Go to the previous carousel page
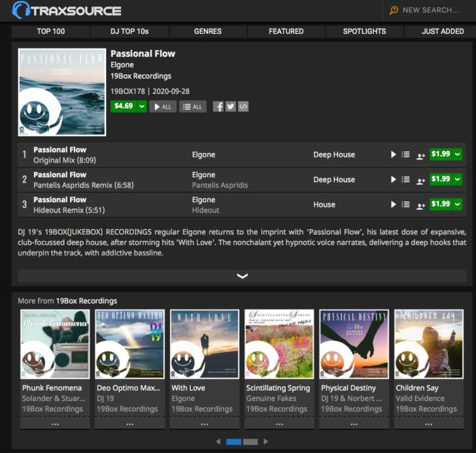The image size is (476, 453). pyautogui.click(x=218, y=441)
